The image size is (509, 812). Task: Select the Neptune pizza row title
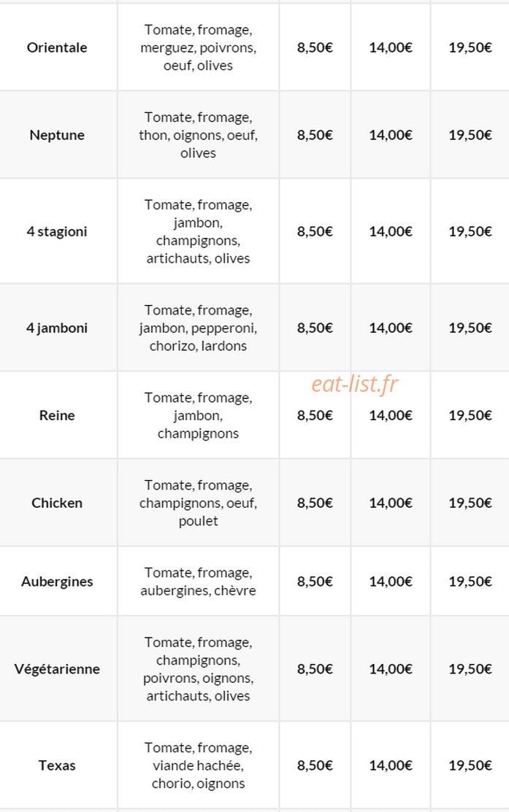57,135
